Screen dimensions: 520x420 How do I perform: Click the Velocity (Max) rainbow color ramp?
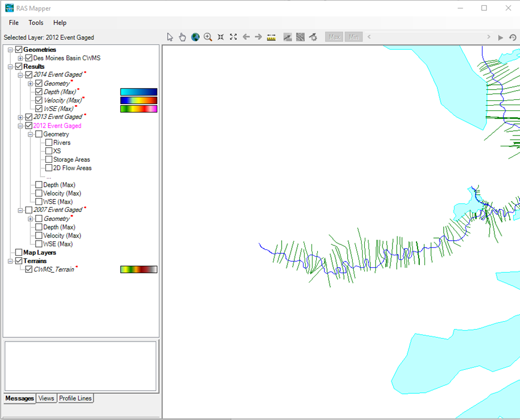[x=139, y=100]
